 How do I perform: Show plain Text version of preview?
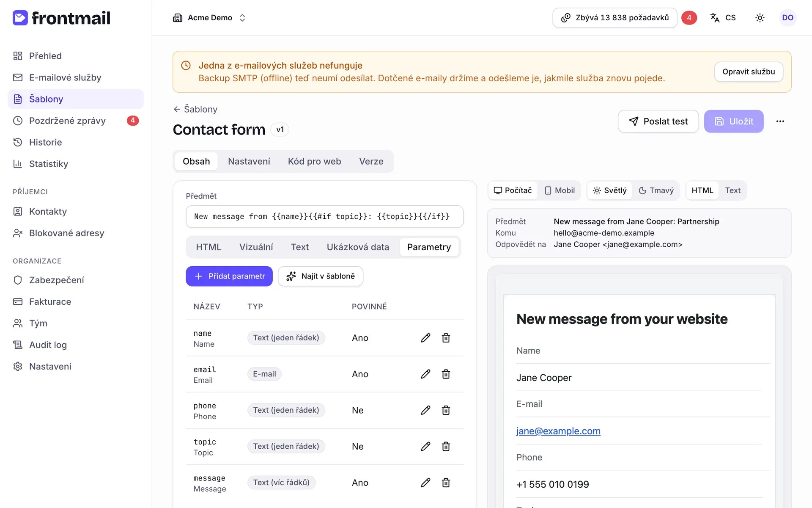[733, 190]
